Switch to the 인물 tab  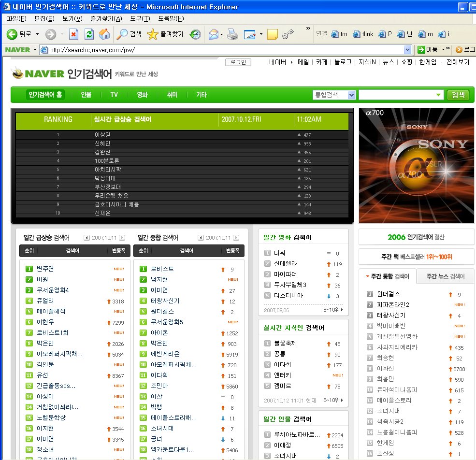pos(86,95)
